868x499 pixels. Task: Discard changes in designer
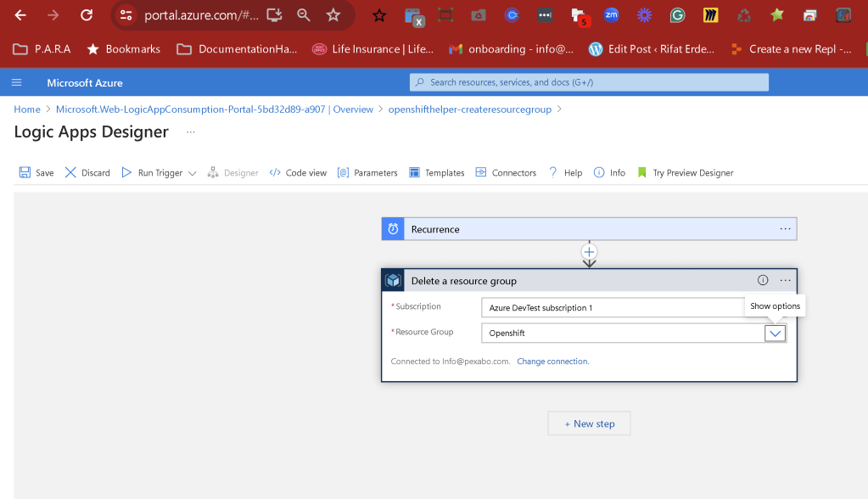click(x=87, y=173)
